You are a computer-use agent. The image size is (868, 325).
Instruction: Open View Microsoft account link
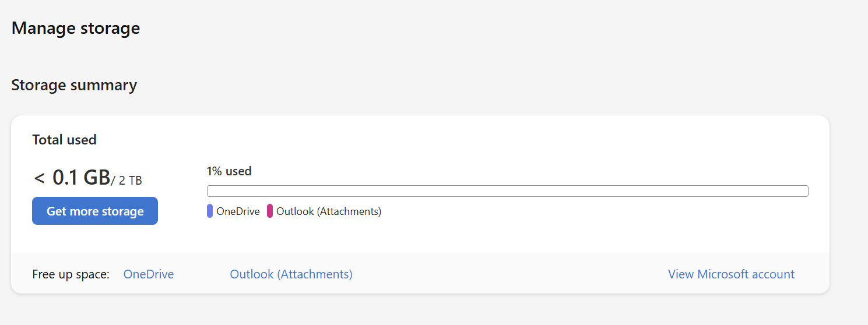tap(731, 274)
